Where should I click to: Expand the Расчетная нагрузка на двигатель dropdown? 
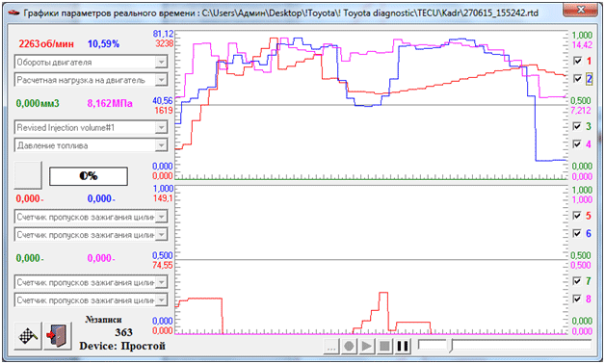pyautogui.click(x=161, y=80)
